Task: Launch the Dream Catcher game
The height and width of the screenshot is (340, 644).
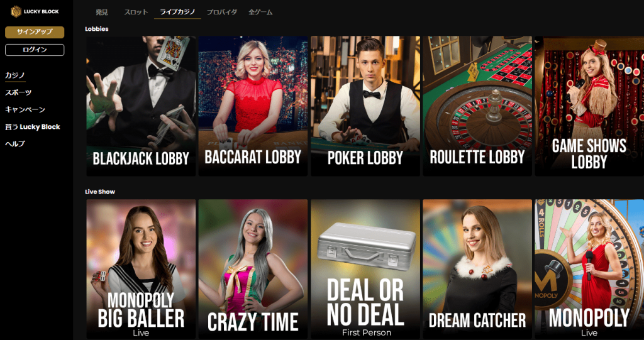Action: point(477,270)
